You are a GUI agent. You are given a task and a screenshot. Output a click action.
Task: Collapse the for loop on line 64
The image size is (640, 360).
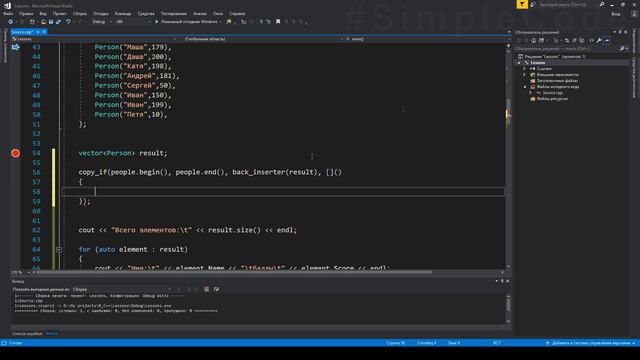coord(59,249)
